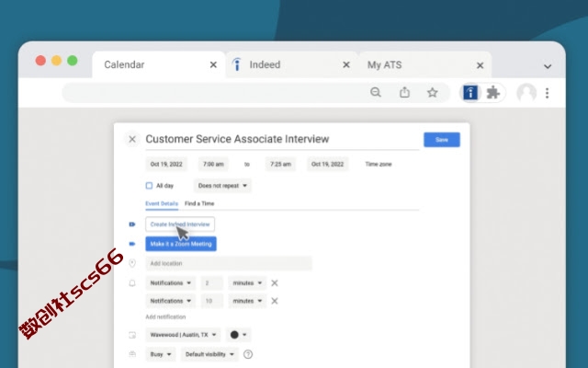Click the share page icon
Image resolution: width=588 pixels, height=368 pixels.
coord(404,92)
